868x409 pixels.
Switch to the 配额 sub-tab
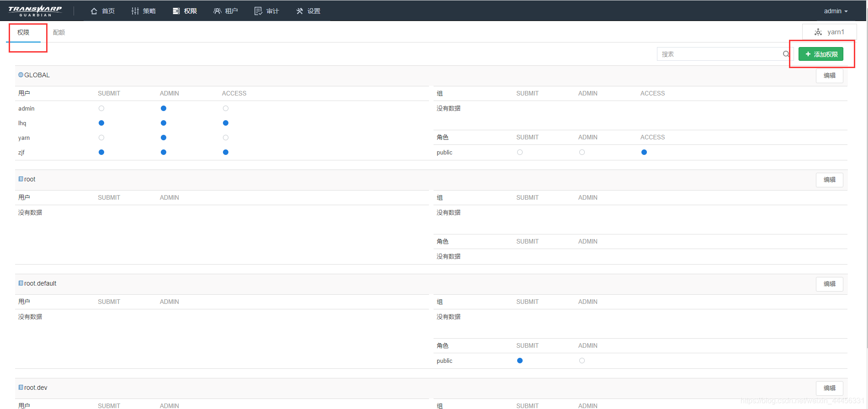pos(59,32)
